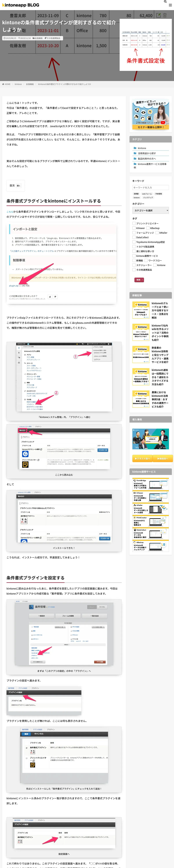Screen dimensions: 174x868
Task: Open the search magnifier icon in header
Action: [x=165, y=2]
